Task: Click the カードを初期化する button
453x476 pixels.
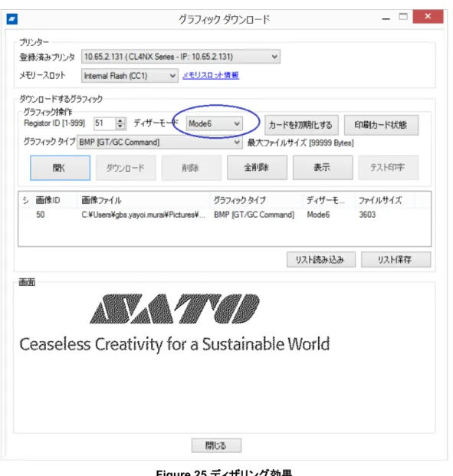Action: pos(301,125)
